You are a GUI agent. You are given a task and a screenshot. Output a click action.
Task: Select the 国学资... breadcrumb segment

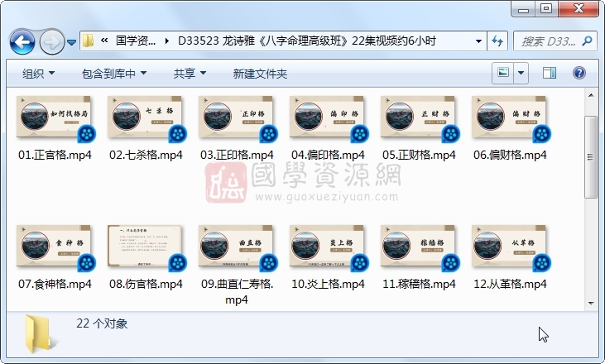click(x=136, y=41)
